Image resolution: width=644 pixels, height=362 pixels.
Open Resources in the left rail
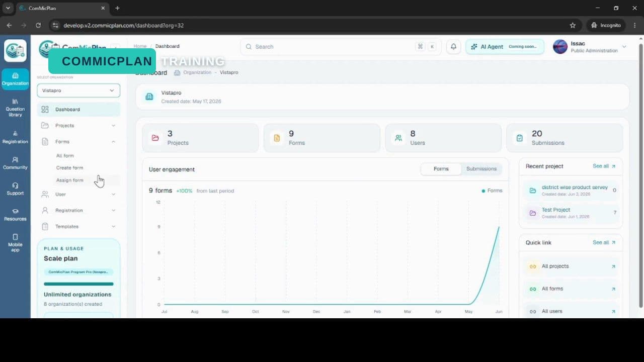coord(15,215)
